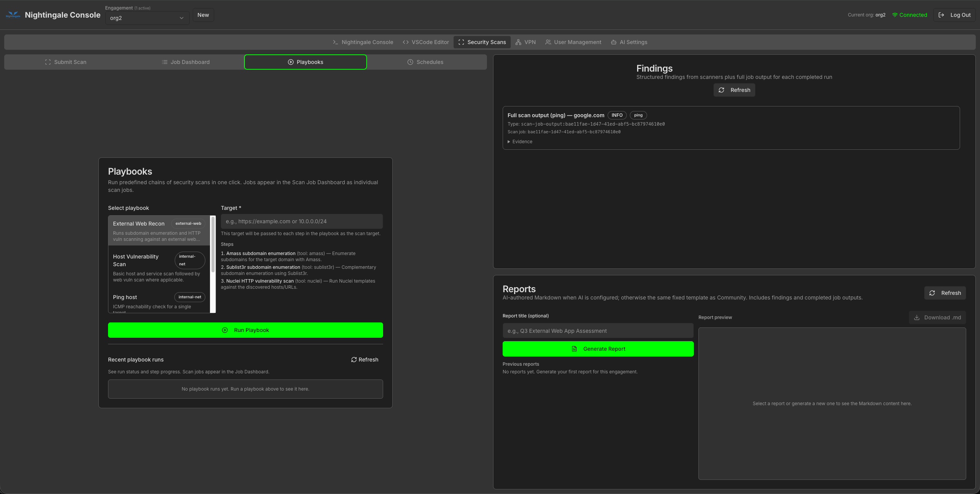Switch to the Submit Scan sub-tab
The width and height of the screenshot is (980, 494).
(66, 62)
